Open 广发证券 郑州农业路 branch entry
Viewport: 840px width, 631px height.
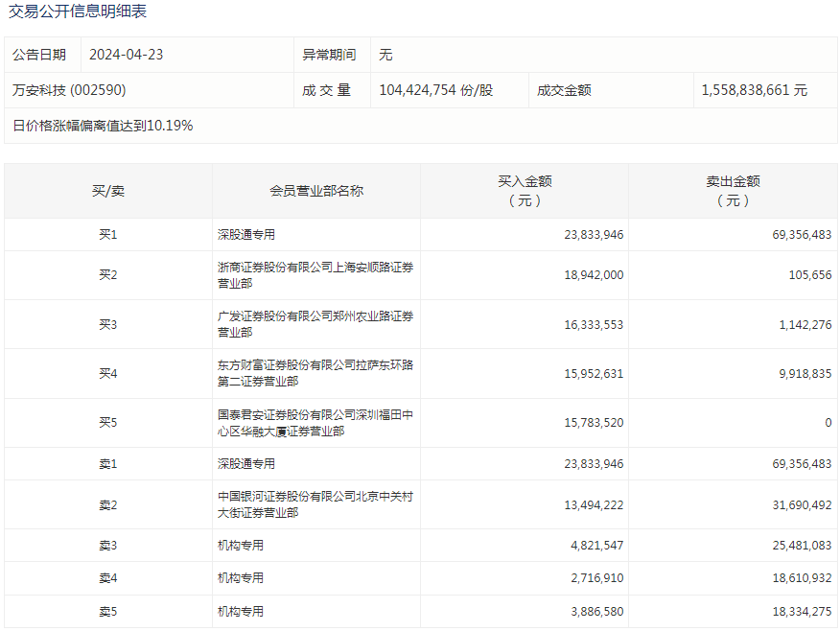coord(315,324)
